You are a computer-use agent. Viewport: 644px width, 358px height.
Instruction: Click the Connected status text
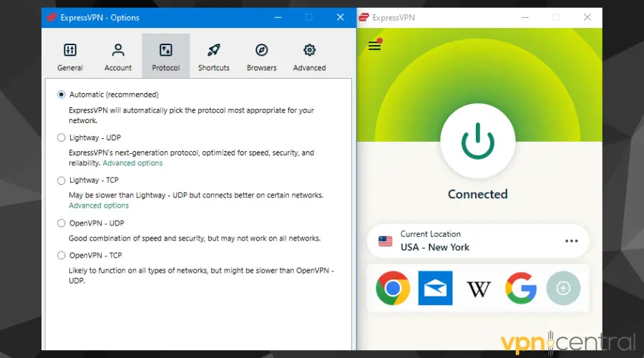pyautogui.click(x=478, y=194)
